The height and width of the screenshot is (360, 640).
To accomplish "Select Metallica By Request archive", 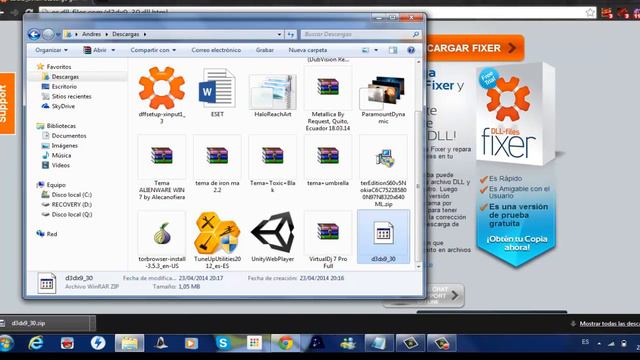I will 328,99.
